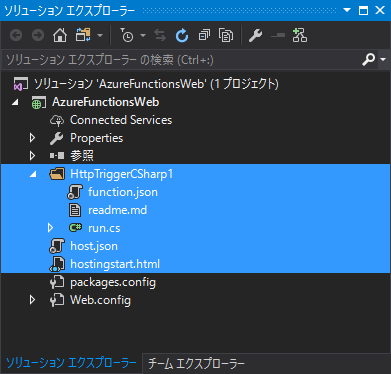Viewport: 391px width, 374px height.
Task: Click the magnifier search icon
Action: [368, 60]
